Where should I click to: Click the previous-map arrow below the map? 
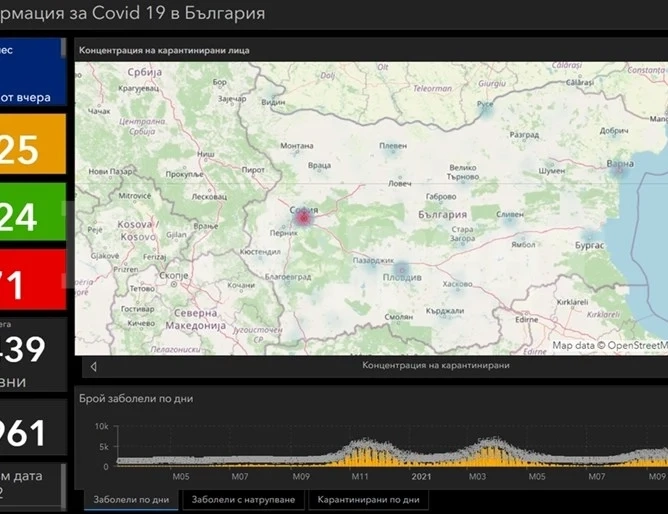click(93, 366)
